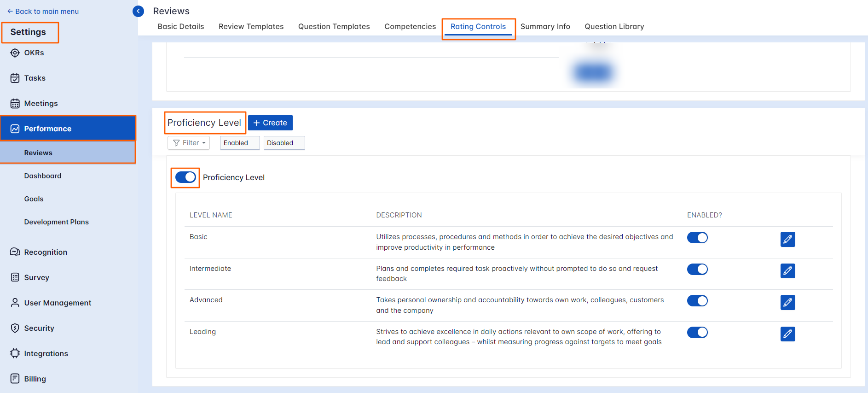Screen dimensions: 868x393
Task: Click the edit pencil for Basic level
Action: [x=787, y=239]
